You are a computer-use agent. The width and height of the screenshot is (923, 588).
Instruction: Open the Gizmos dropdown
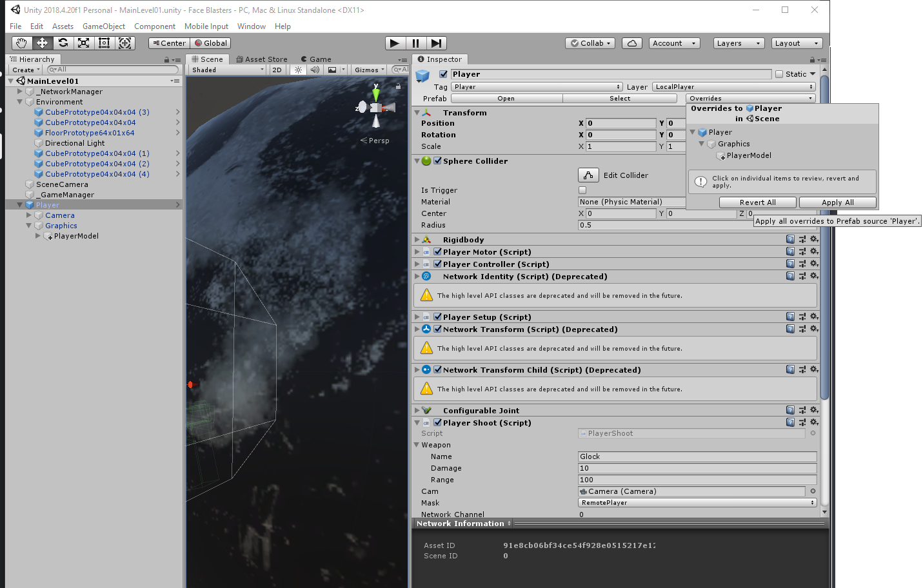(x=370, y=70)
